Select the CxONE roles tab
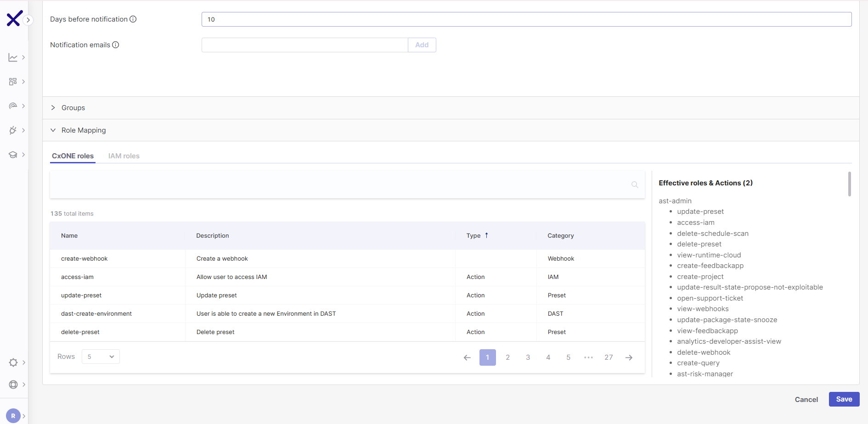 click(72, 156)
